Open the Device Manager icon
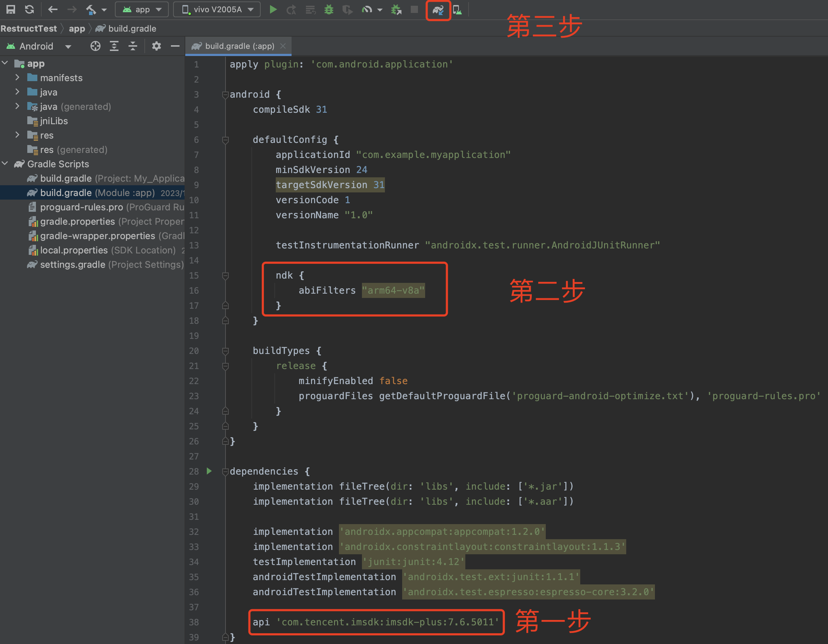The height and width of the screenshot is (644, 828). (x=457, y=10)
